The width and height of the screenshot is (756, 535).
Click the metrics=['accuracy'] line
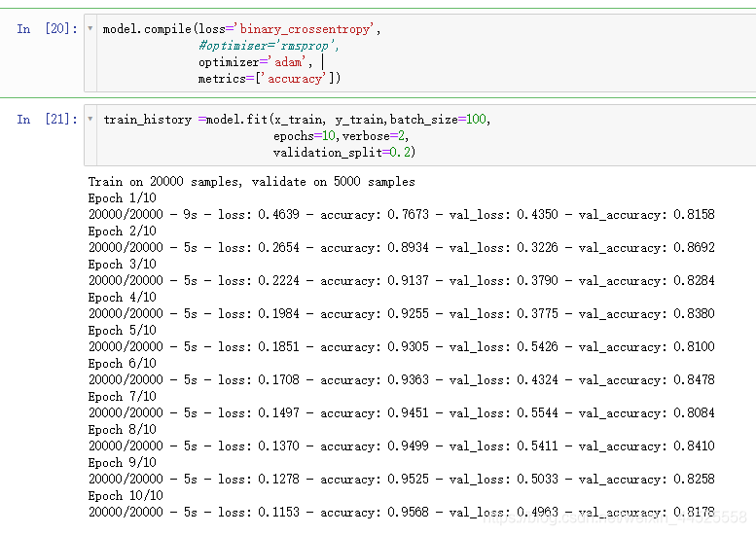(x=270, y=79)
